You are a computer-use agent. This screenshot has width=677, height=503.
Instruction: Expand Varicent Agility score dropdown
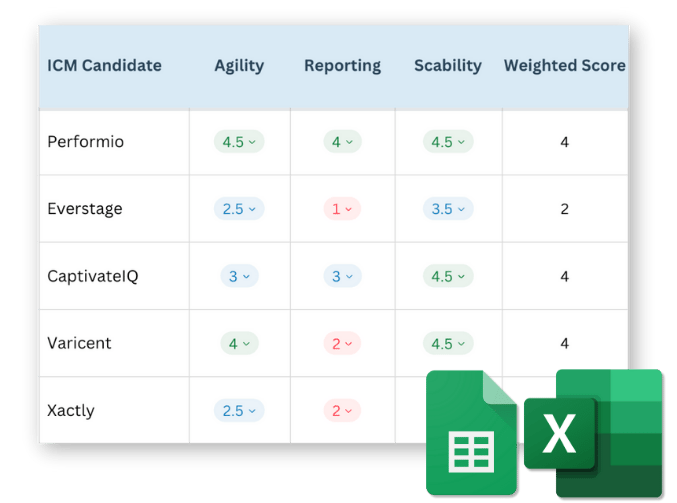coord(239,343)
